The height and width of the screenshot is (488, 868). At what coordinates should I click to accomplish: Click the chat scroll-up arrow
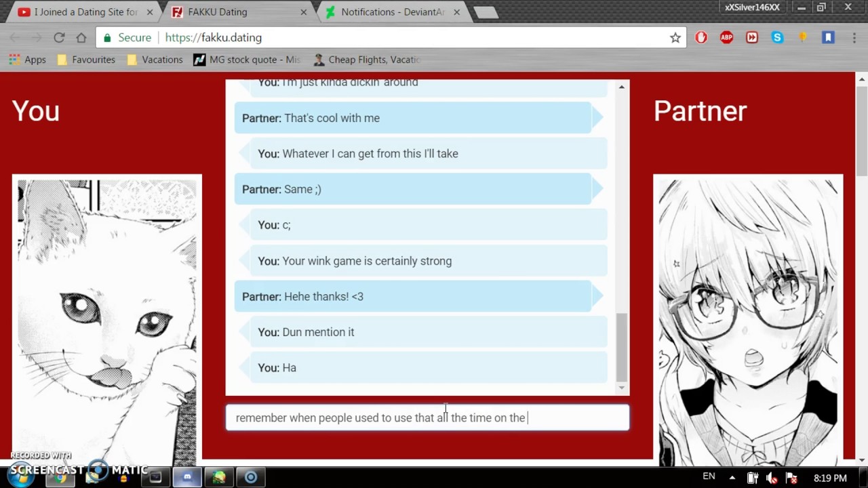622,87
